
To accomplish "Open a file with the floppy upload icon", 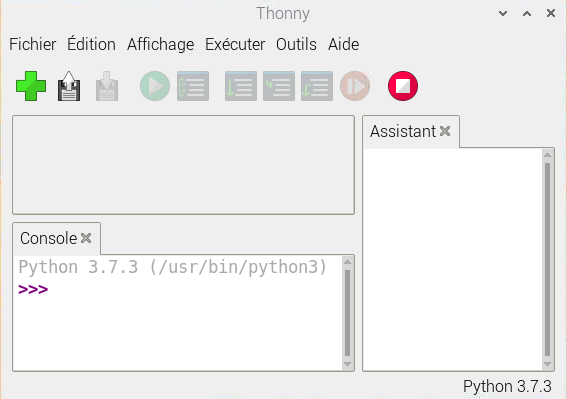I will (x=69, y=86).
